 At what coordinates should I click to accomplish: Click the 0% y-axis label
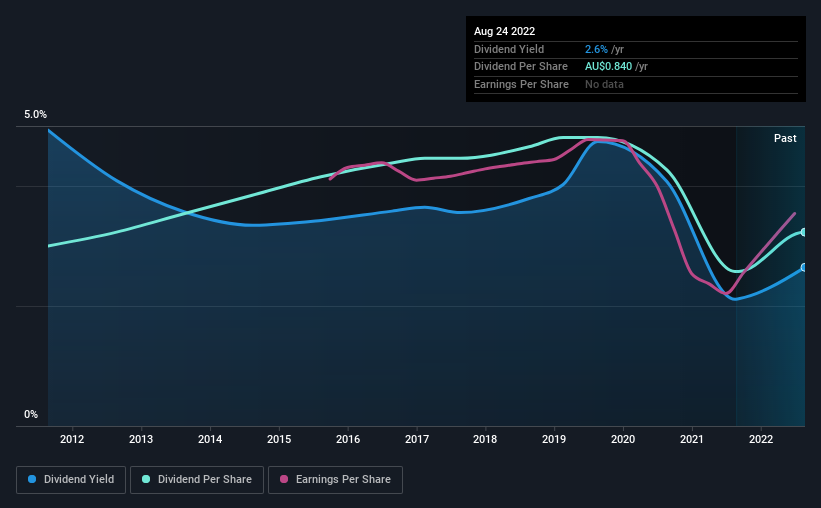coord(31,414)
